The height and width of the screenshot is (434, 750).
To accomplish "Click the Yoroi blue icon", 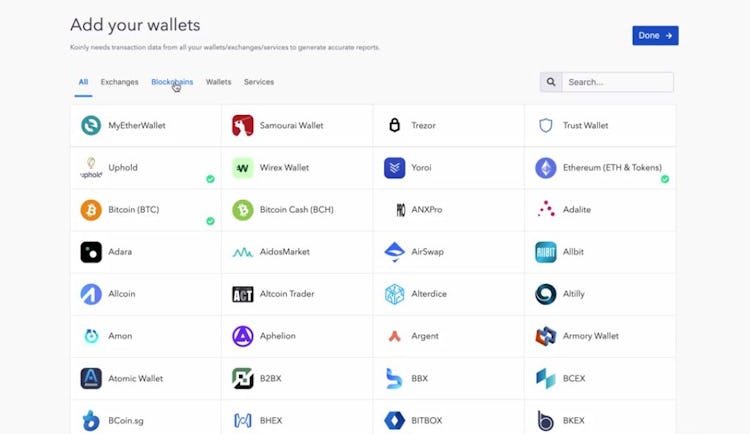I will pyautogui.click(x=394, y=168).
